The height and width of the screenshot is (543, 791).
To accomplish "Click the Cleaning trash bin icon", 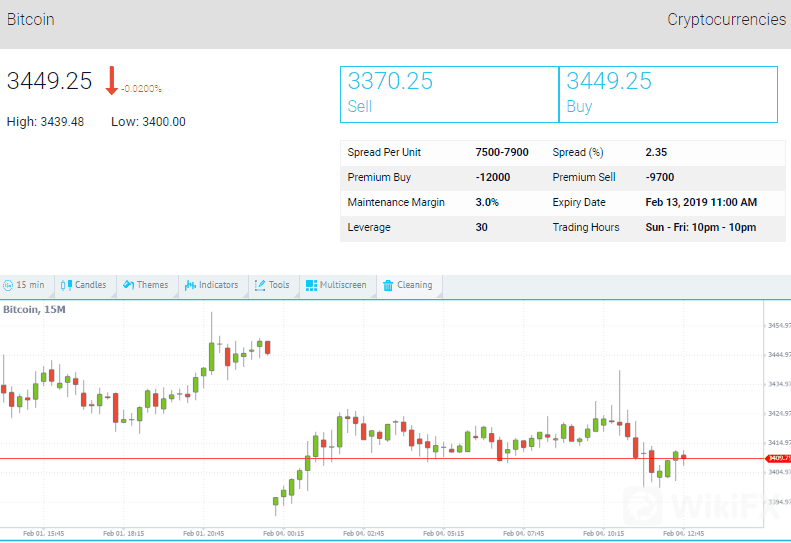I will (x=388, y=285).
